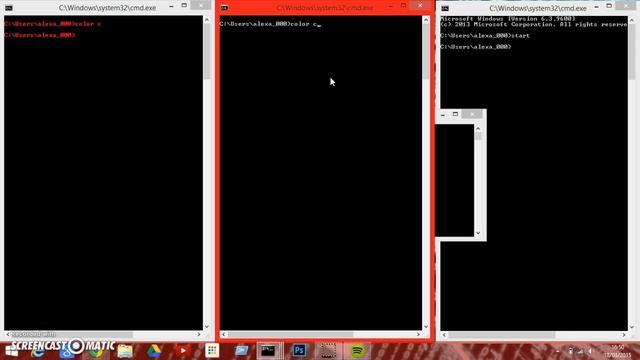The width and height of the screenshot is (640, 360).
Task: Open the middle red cmd window's title icon
Action: [224, 8]
